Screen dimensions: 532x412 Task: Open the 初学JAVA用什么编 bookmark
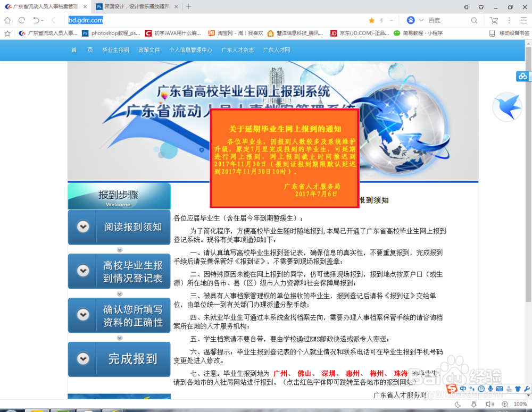pos(173,33)
